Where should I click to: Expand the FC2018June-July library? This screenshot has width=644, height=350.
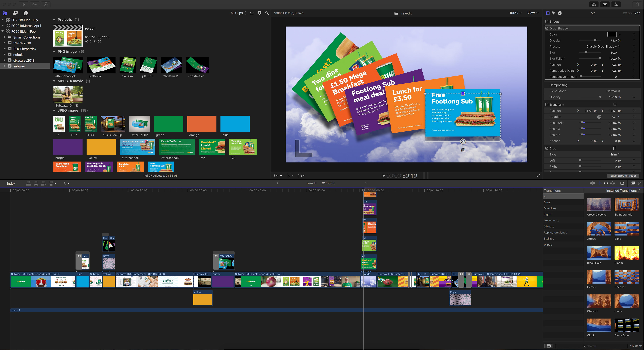[x=3, y=20]
